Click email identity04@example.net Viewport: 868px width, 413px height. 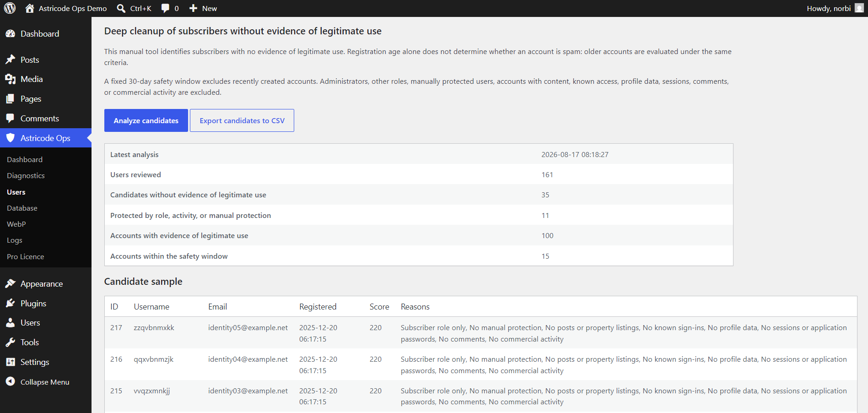[x=248, y=359]
